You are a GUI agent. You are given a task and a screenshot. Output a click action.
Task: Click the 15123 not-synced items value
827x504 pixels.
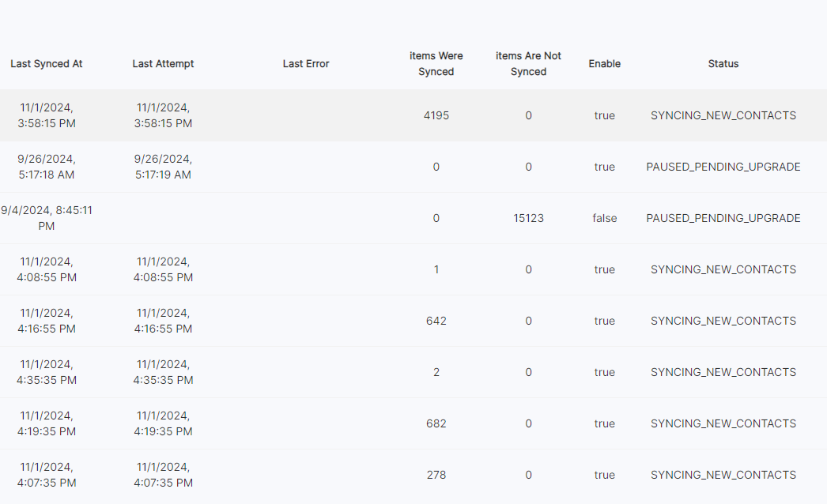[528, 218]
